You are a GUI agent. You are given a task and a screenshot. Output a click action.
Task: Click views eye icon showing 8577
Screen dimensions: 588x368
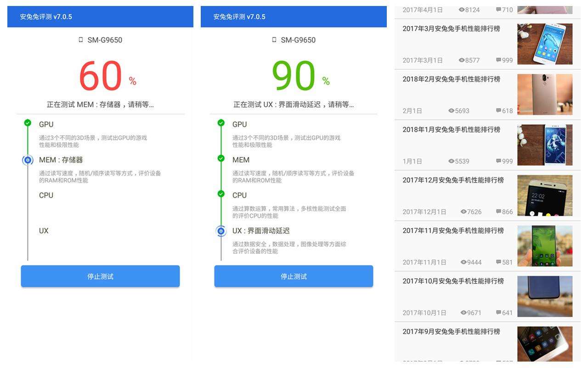pyautogui.click(x=462, y=60)
